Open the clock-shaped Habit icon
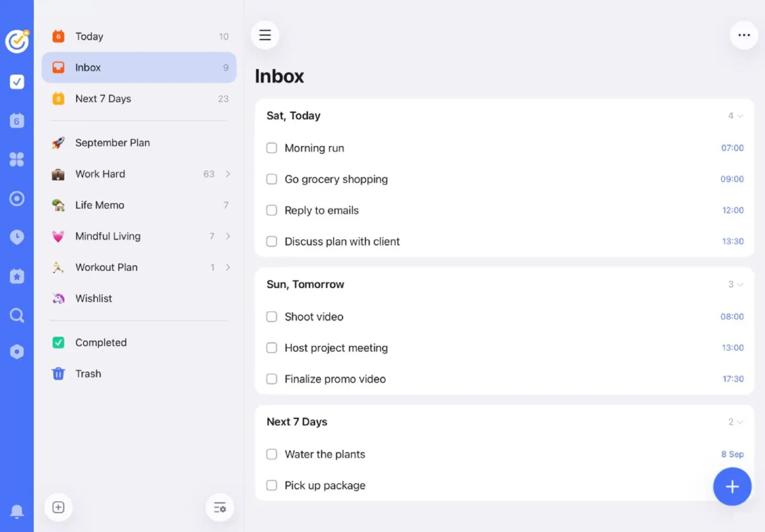Screen dimensions: 765x532 [17, 237]
